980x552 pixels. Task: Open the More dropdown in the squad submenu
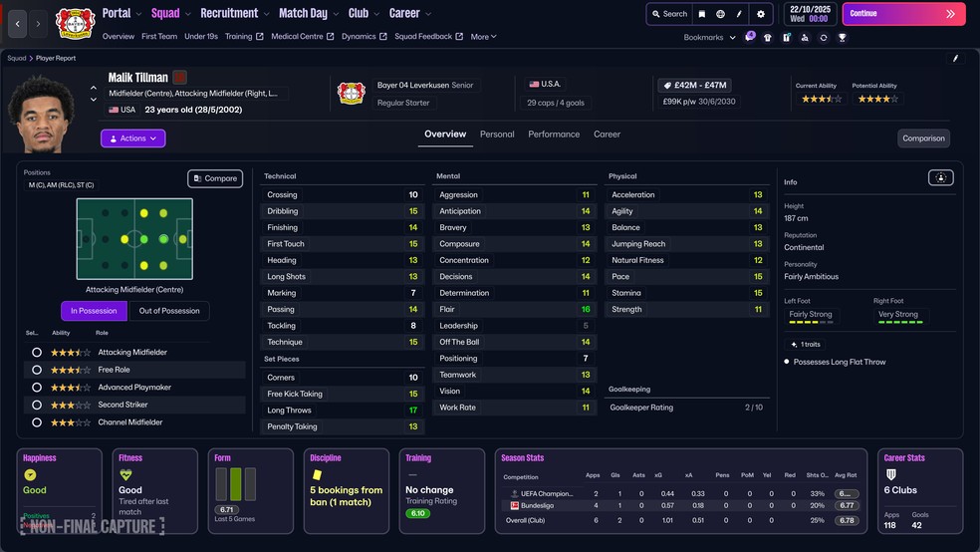tap(484, 37)
